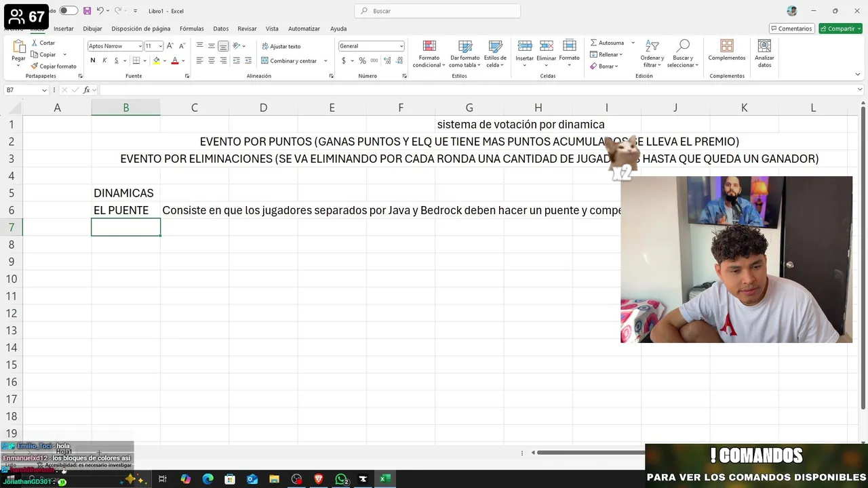Click Combinar y centrar button
868x488 pixels.
(x=290, y=61)
